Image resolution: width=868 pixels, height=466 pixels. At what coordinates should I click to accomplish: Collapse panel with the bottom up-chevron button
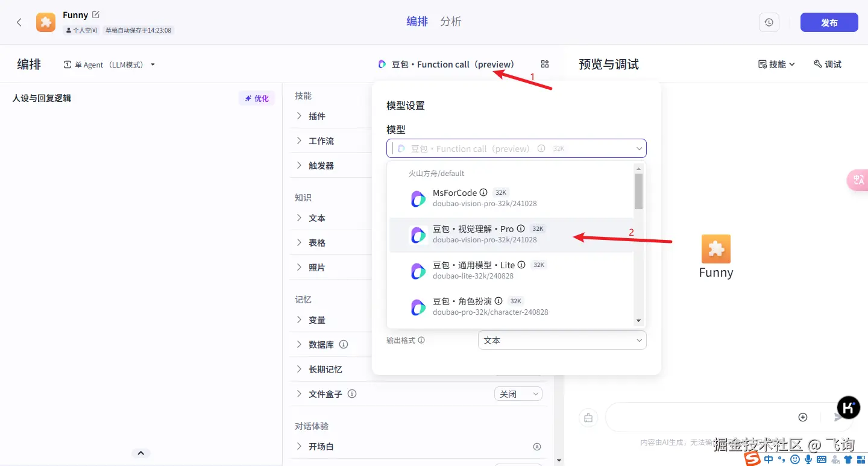click(140, 453)
